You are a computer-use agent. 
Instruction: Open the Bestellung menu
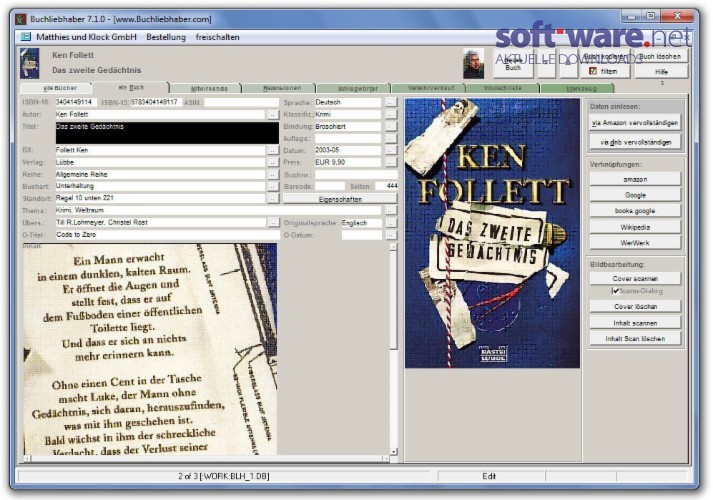click(x=166, y=37)
